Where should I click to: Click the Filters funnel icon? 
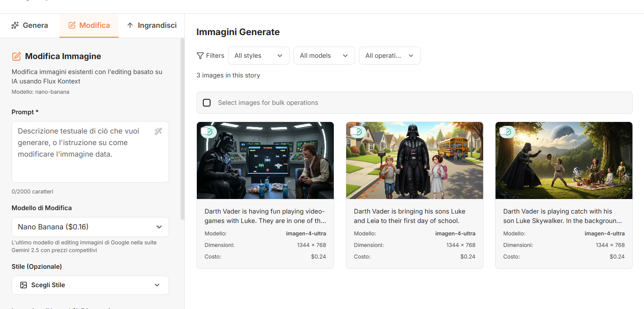[x=200, y=56]
